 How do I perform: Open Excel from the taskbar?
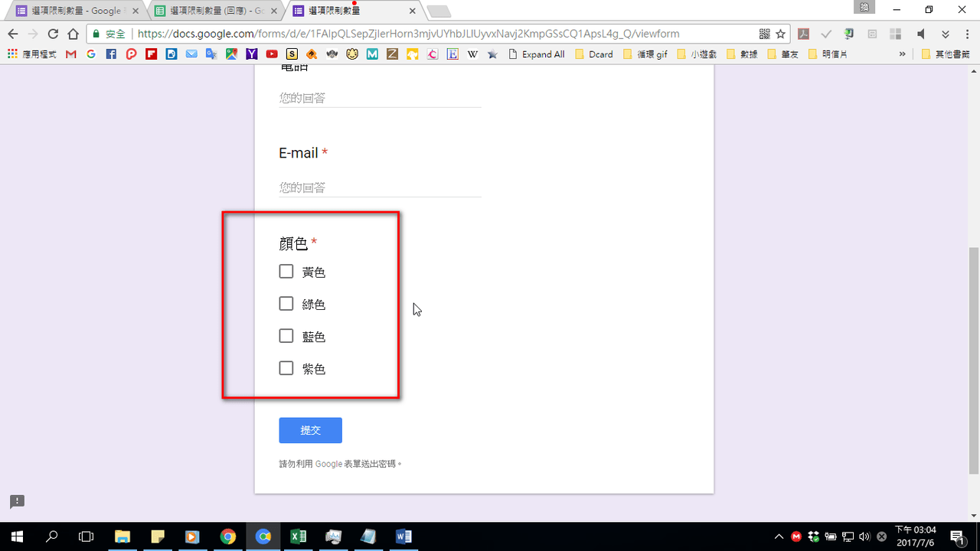(x=298, y=536)
